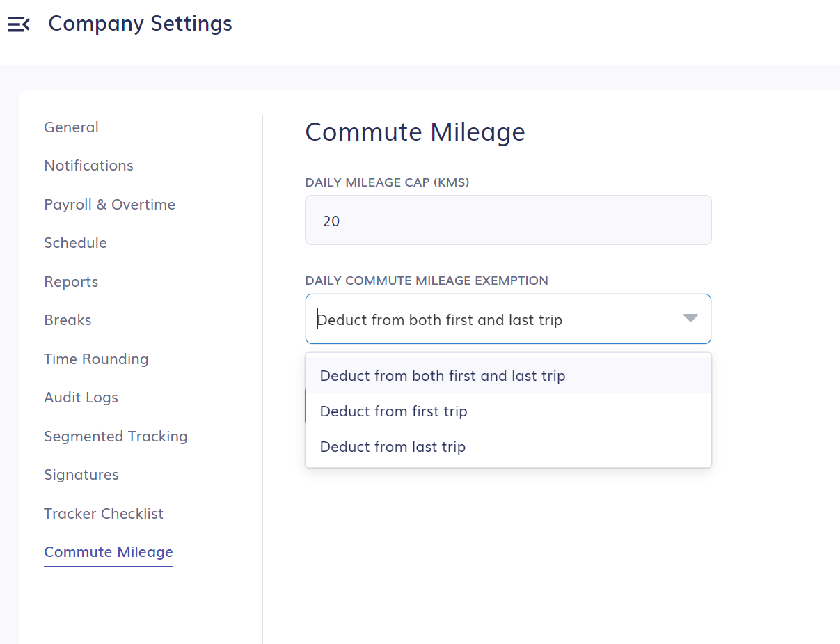The width and height of the screenshot is (840, 644).
Task: Switch to the Schedule settings
Action: click(75, 242)
